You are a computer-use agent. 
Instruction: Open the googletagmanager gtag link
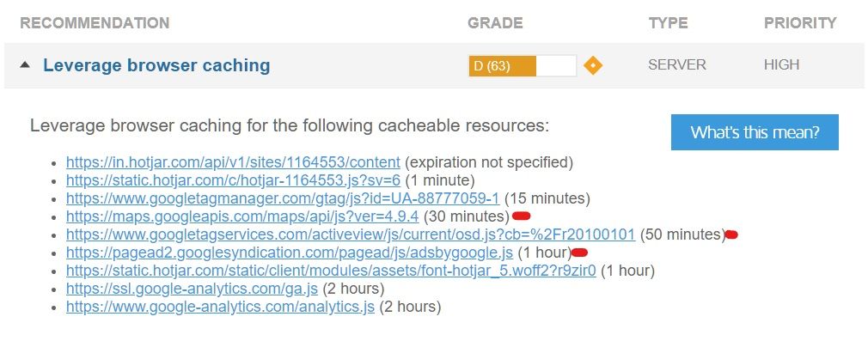283,198
